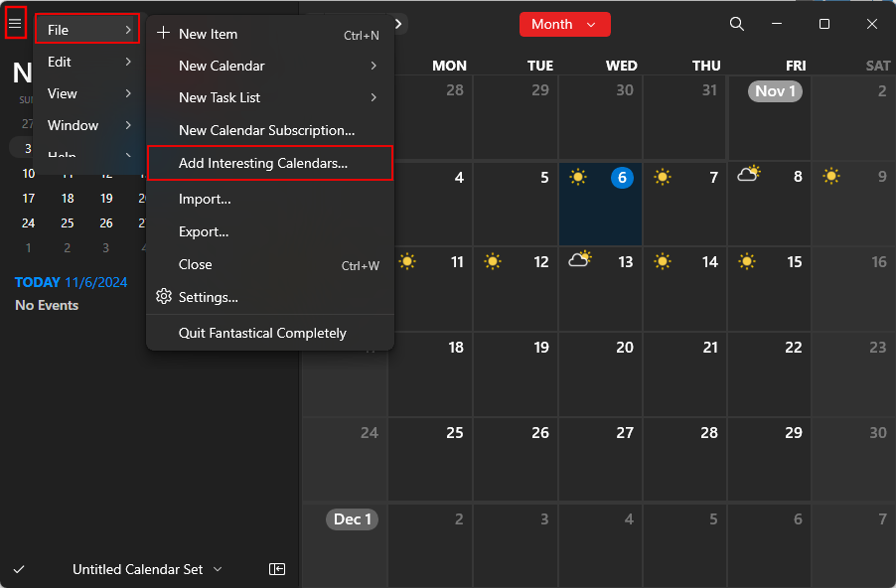Image resolution: width=896 pixels, height=588 pixels.
Task: Click the sun weather icon on the 7th
Action: click(x=663, y=178)
